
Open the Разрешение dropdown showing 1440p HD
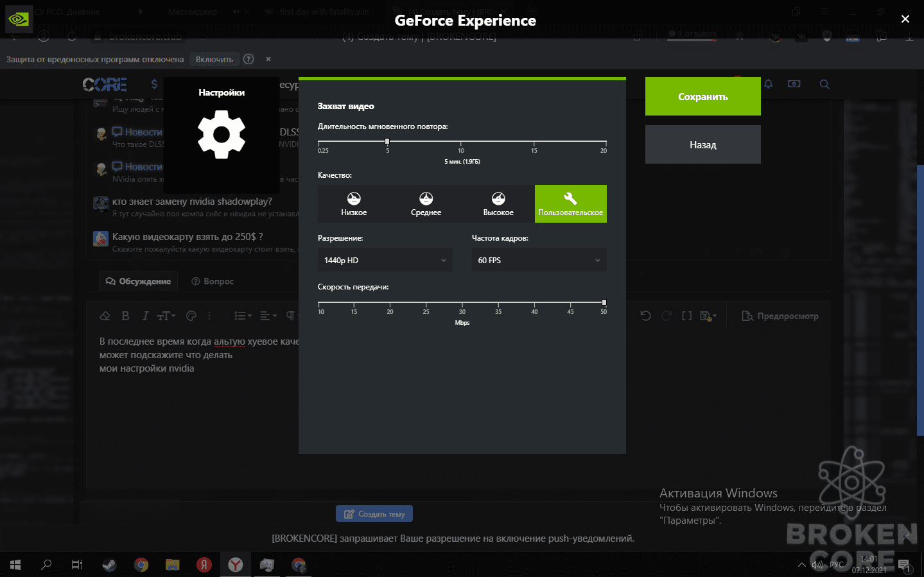pos(385,260)
